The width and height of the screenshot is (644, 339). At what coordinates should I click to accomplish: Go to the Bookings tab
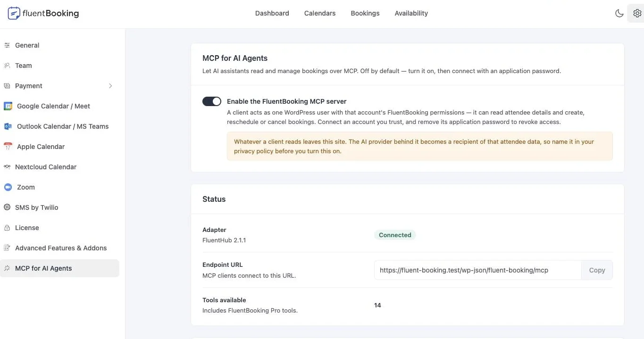pyautogui.click(x=365, y=13)
